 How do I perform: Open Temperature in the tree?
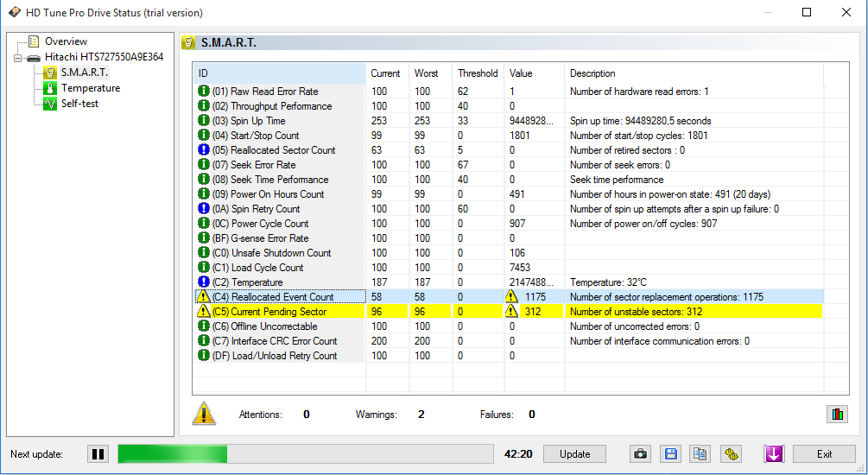90,88
